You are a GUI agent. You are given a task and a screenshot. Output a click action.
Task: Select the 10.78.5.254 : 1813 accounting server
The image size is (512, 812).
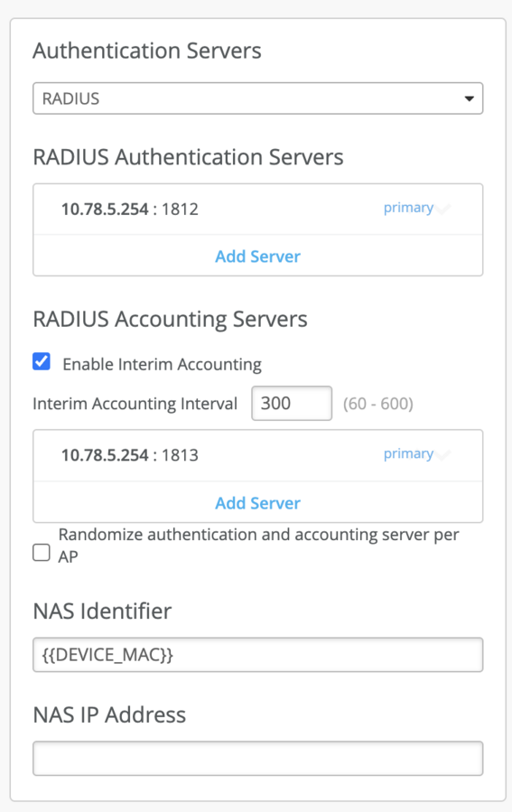(x=258, y=455)
